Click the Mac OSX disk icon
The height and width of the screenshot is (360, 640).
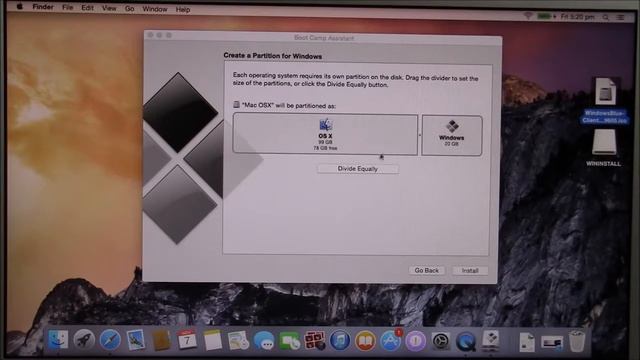coord(236,105)
